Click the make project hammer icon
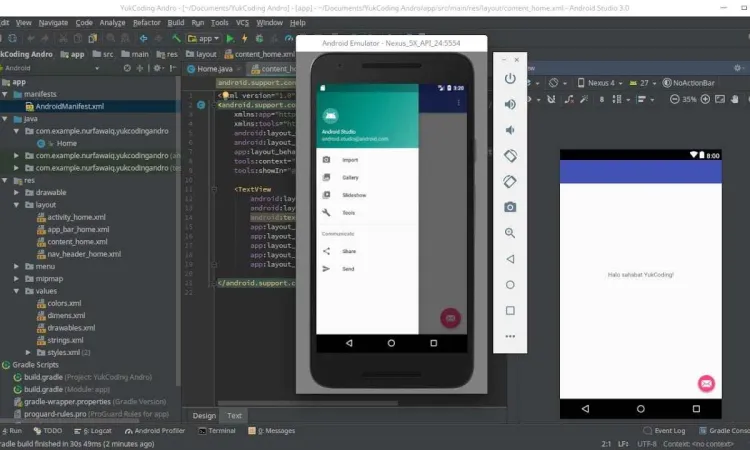The width and height of the screenshot is (750, 450). tap(176, 38)
